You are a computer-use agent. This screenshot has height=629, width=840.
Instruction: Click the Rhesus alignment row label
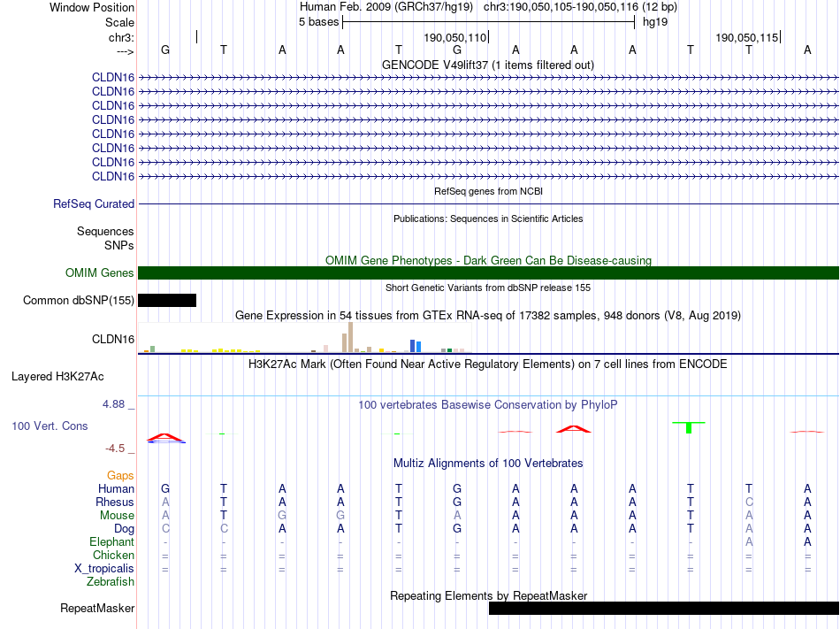click(115, 502)
